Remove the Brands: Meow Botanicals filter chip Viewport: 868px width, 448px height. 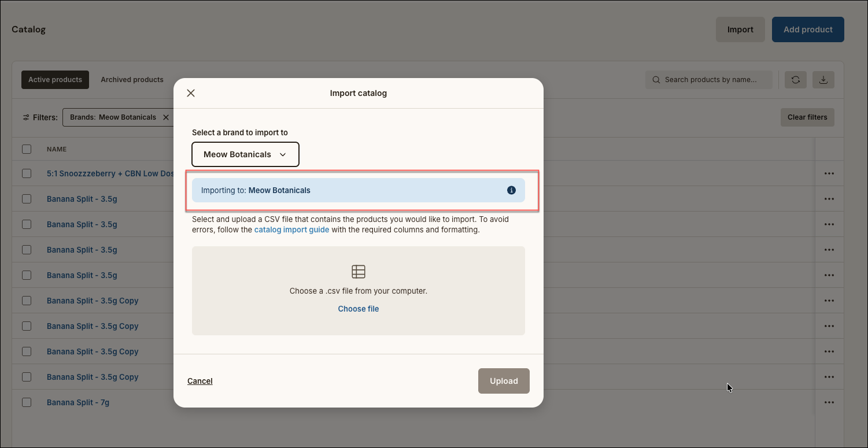166,117
